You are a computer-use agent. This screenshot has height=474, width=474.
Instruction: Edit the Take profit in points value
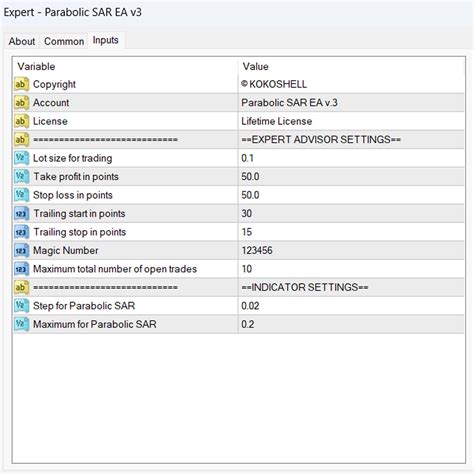tap(351, 177)
